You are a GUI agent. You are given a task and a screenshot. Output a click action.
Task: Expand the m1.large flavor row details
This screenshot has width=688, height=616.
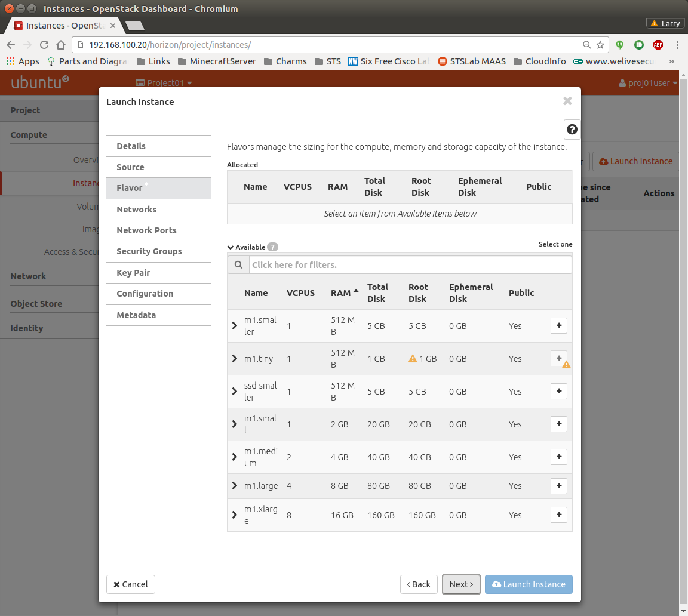coord(235,486)
